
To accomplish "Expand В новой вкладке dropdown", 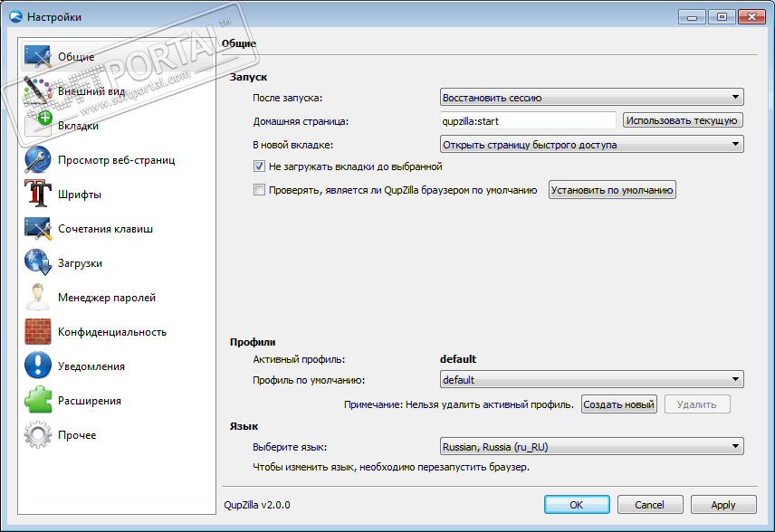I will coord(591,144).
